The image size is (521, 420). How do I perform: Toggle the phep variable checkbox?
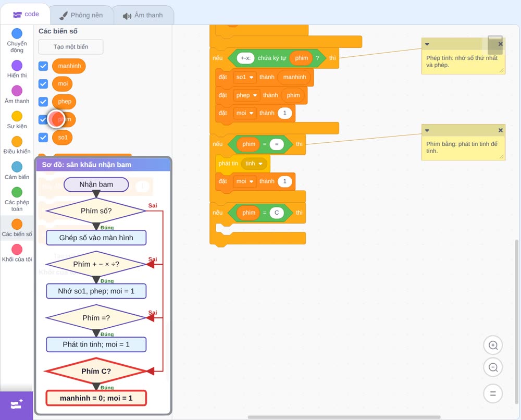click(43, 102)
